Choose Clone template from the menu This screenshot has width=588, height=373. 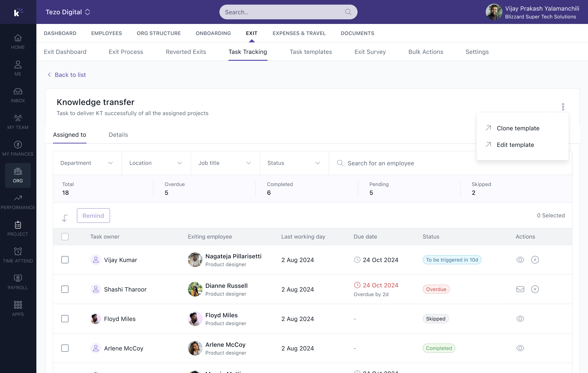pos(518,128)
